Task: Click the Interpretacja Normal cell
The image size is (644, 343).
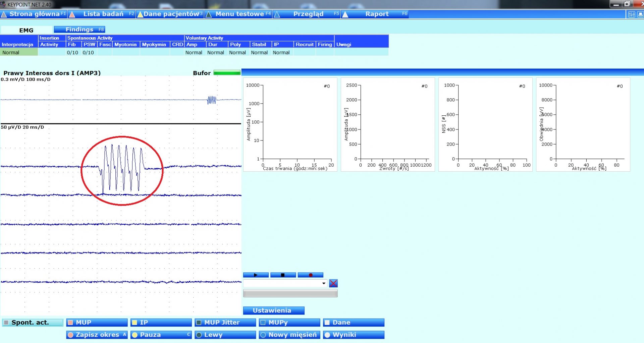Action: coord(19,52)
